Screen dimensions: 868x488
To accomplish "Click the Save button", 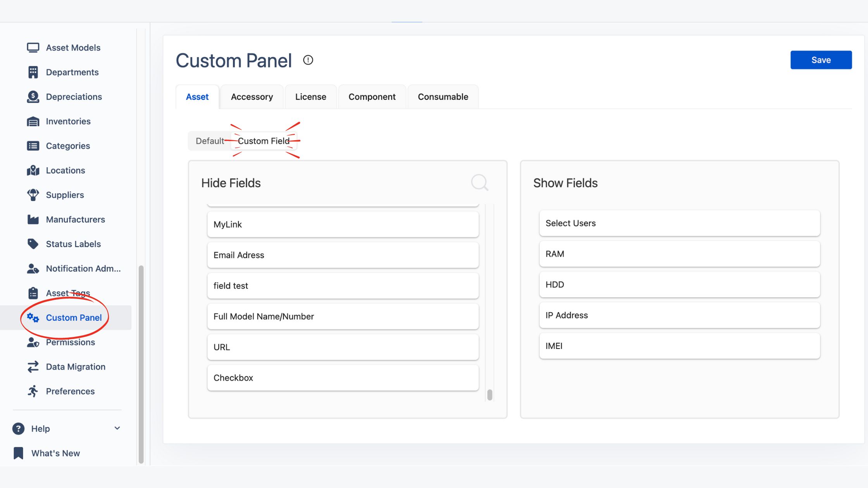I will [821, 60].
